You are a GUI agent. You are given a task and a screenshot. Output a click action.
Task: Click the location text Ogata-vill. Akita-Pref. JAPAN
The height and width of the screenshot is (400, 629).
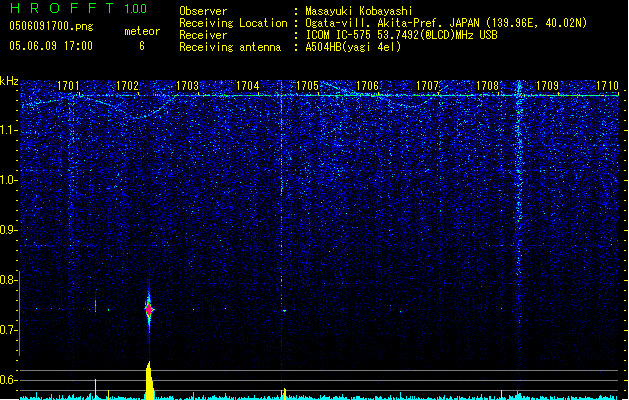click(393, 23)
